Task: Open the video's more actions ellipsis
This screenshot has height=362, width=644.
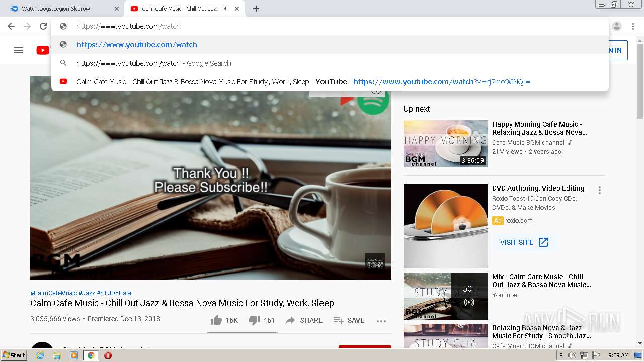Action: point(381,321)
